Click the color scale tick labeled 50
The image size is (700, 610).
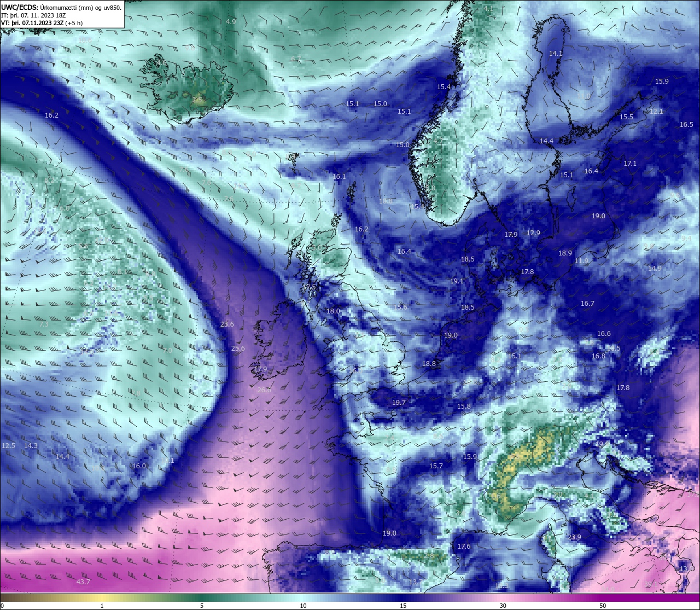point(603,605)
